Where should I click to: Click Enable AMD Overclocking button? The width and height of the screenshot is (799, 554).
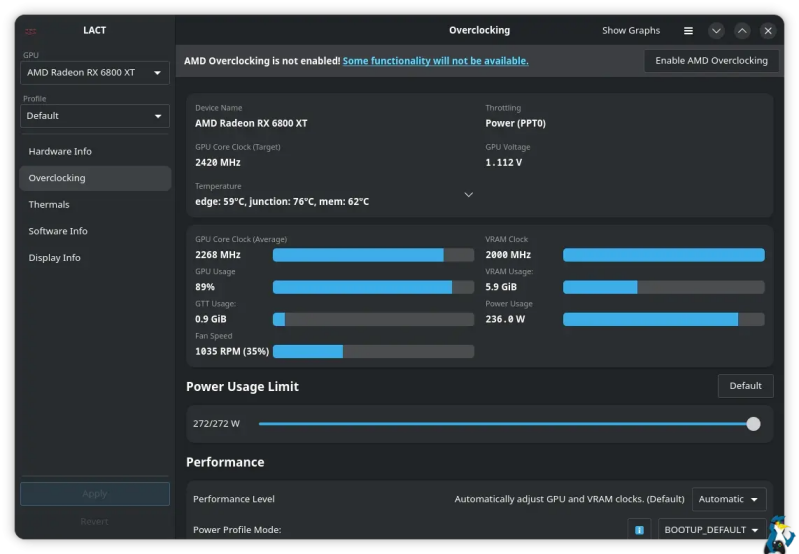click(711, 61)
